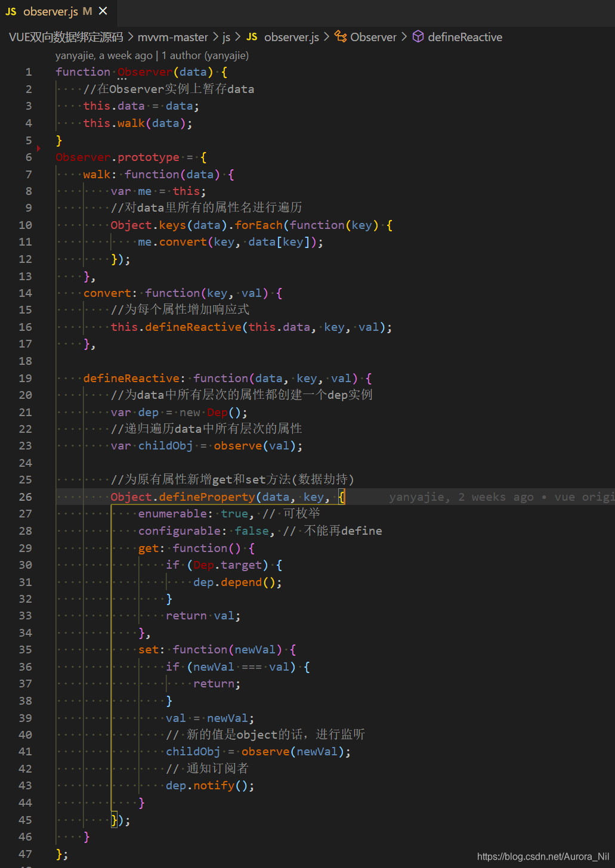Screen dimensions: 615x868
Task: Click line number 19 in the gutter
Action: [25, 378]
